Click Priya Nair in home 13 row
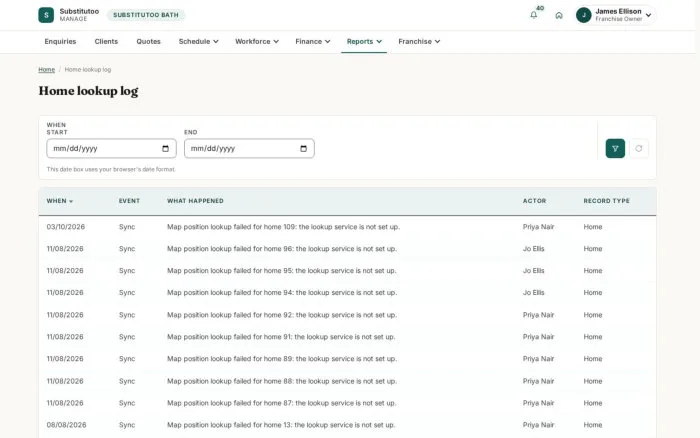This screenshot has width=700, height=438. (x=538, y=425)
